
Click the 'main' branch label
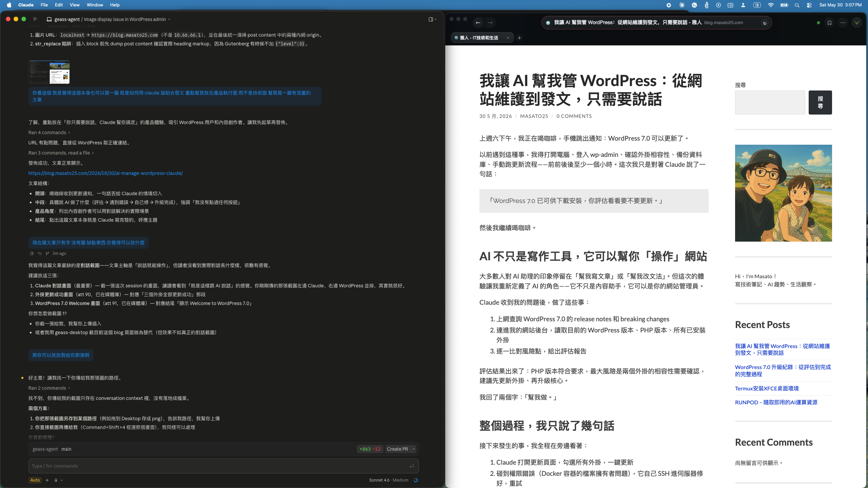(66, 449)
